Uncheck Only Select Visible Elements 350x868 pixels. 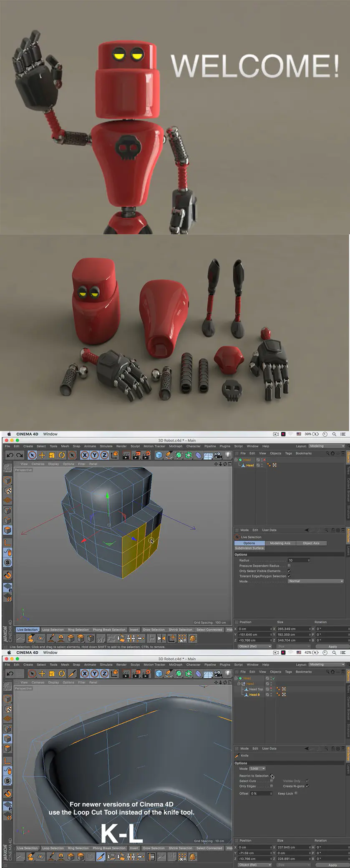[x=289, y=571]
